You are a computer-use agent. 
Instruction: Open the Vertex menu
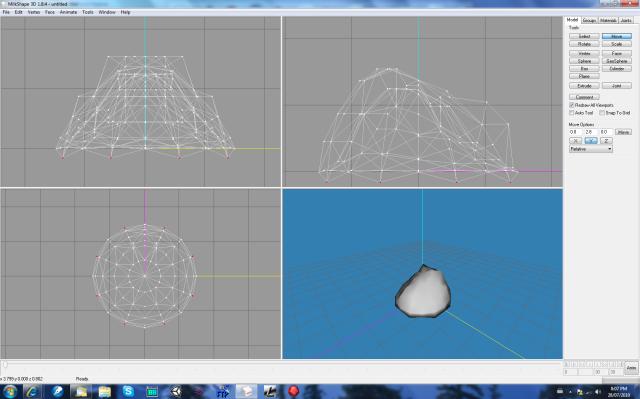[x=33, y=12]
